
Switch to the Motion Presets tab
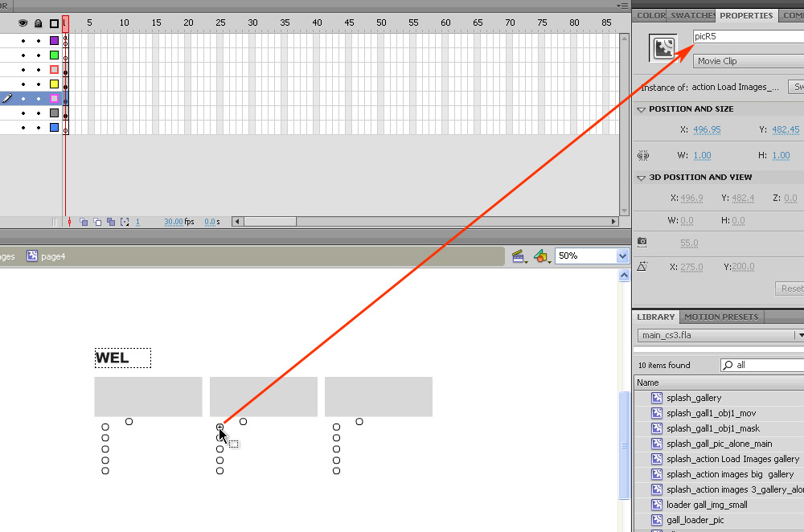click(721, 317)
